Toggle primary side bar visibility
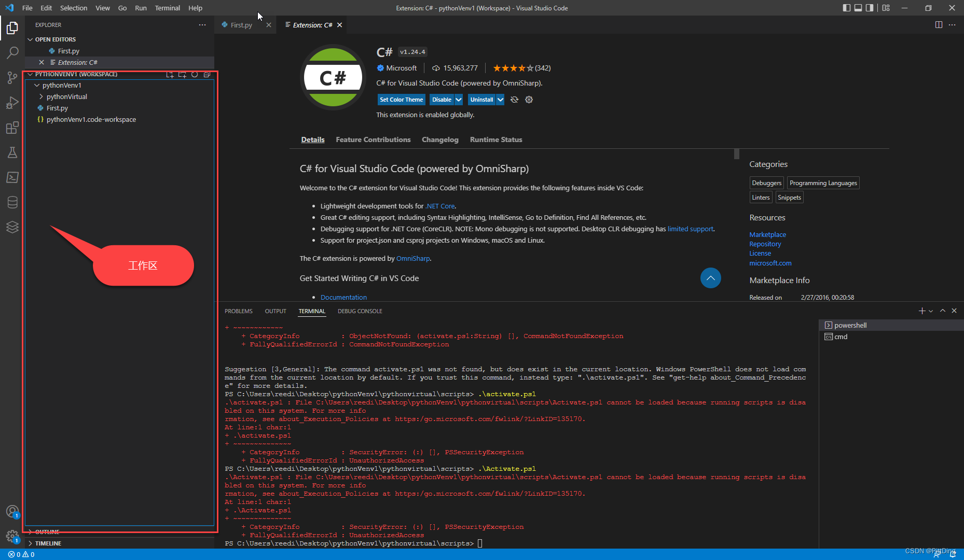Viewport: 964px width, 560px height. click(x=847, y=8)
